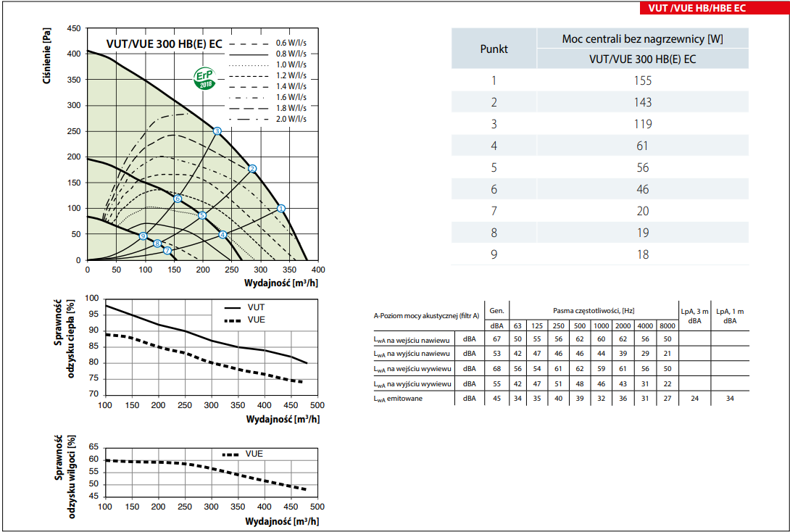Click the VUT/VUE 300 HB(E) EC table subheader
Image resolution: width=790 pixels, height=532 pixels.
click(x=642, y=59)
